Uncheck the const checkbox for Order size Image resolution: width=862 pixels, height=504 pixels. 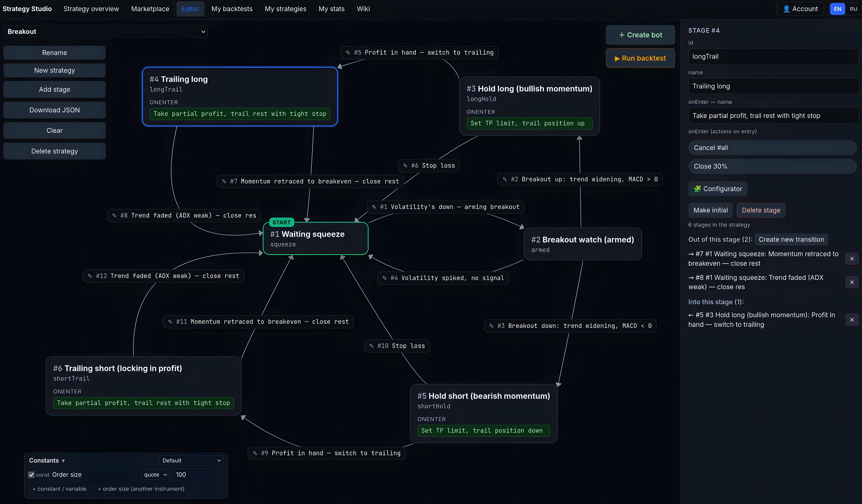coord(32,475)
